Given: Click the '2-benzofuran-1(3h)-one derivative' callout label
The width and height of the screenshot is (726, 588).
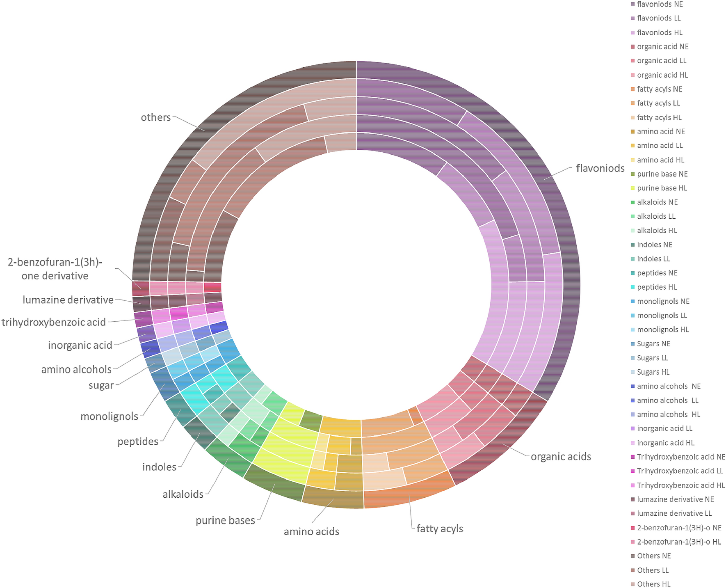Looking at the screenshot, I should click(x=55, y=269).
